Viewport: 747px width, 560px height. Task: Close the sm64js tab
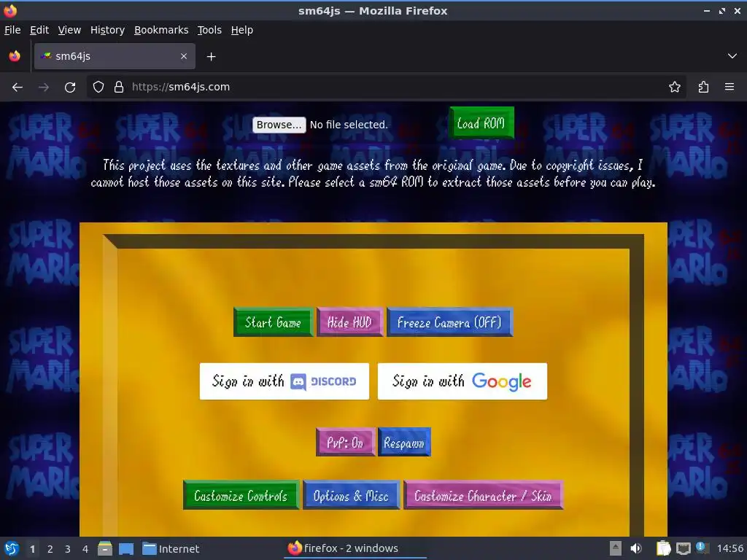coord(184,56)
